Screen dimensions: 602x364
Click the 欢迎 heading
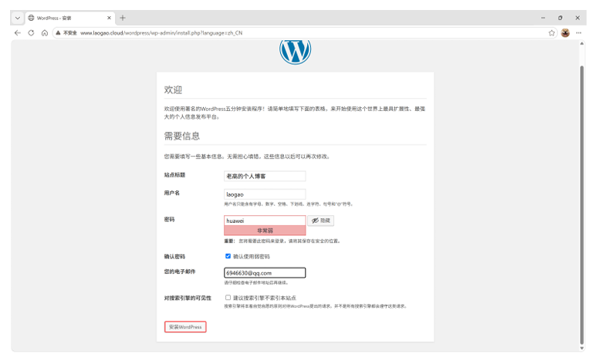pos(173,89)
